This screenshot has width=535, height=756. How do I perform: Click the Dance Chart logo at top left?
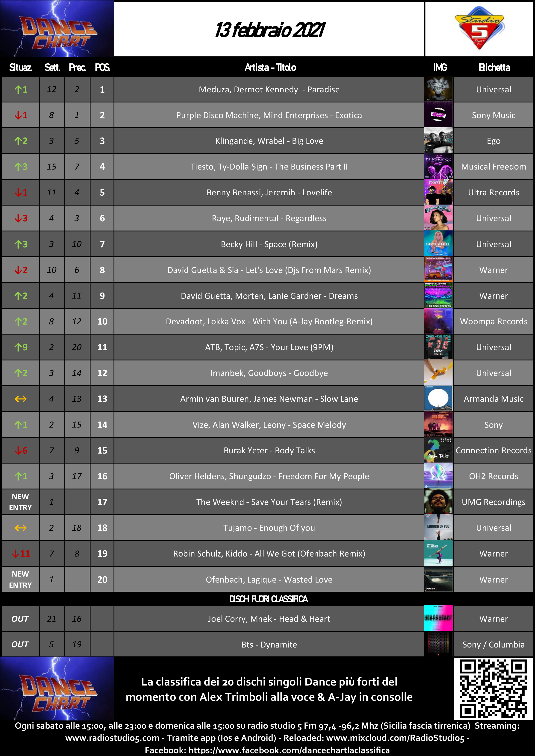coord(57,28)
